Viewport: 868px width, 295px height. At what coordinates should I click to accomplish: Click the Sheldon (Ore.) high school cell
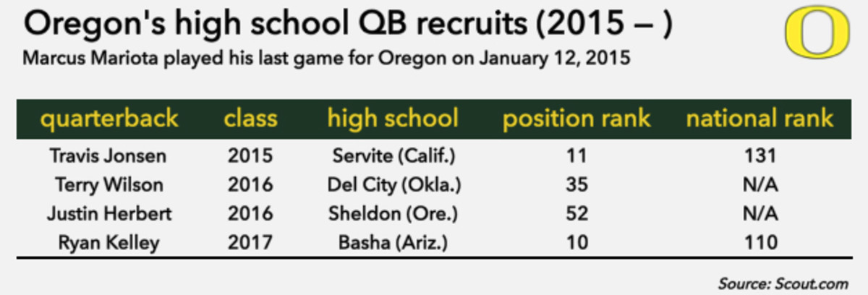393,214
